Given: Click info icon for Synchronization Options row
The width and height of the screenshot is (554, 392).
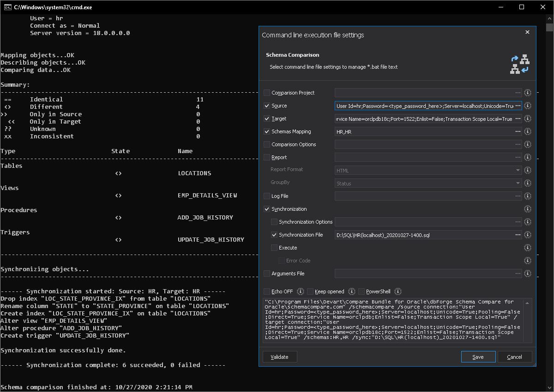Looking at the screenshot, I should click(528, 222).
